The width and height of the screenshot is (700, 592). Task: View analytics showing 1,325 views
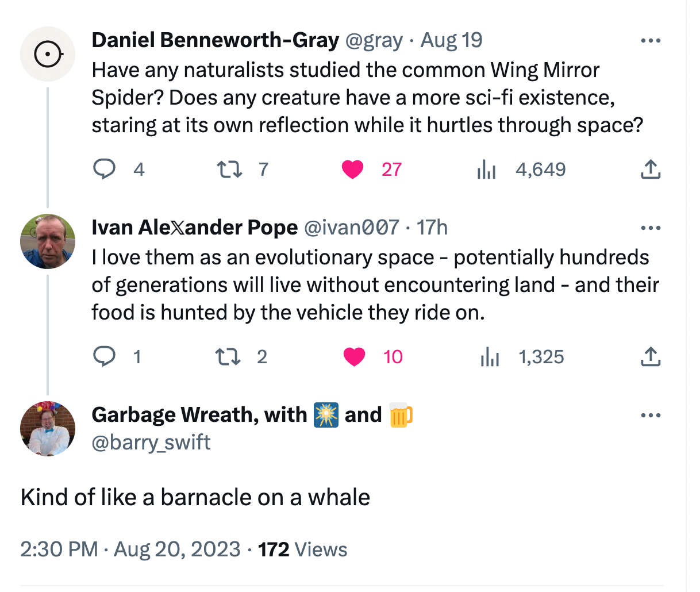tap(489, 357)
